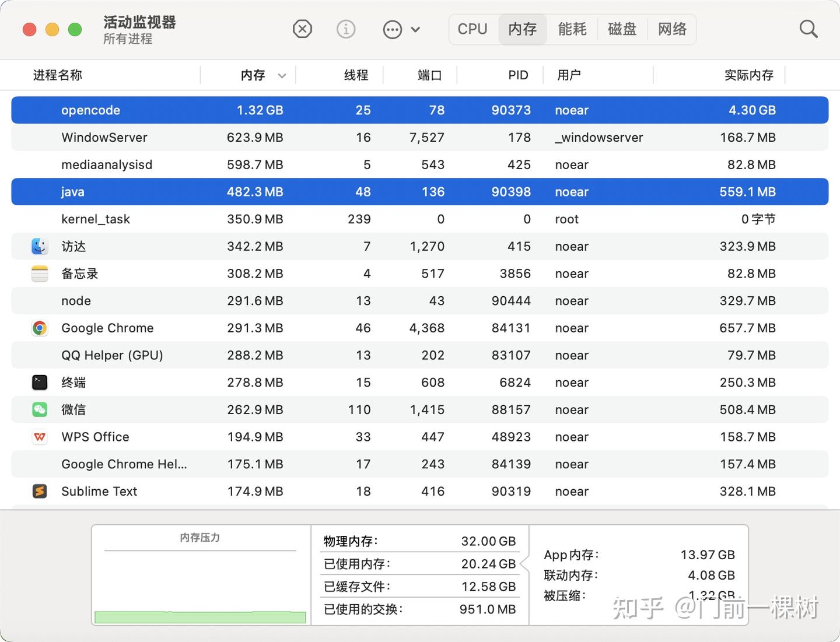This screenshot has height=642, width=840.
Task: Click the Notes icon in the 备忘录 row
Action: pos(40,273)
